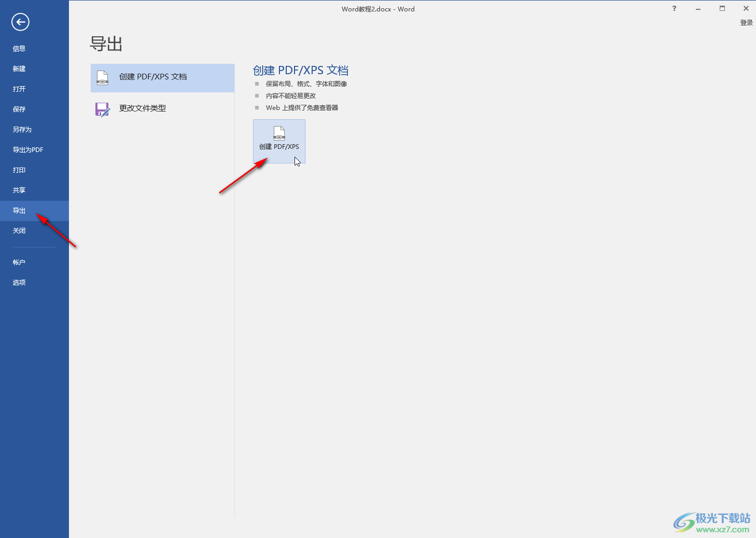Close the Word window
756x538 pixels.
[x=746, y=8]
